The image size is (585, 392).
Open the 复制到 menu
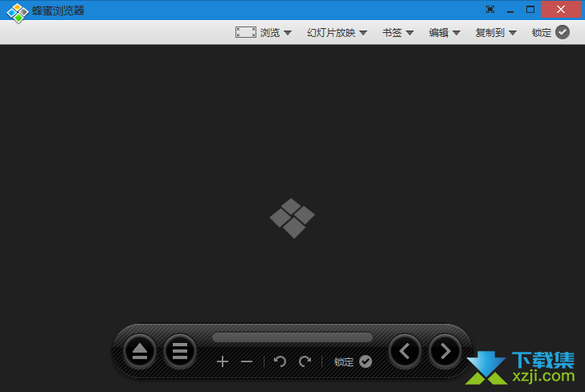point(490,33)
